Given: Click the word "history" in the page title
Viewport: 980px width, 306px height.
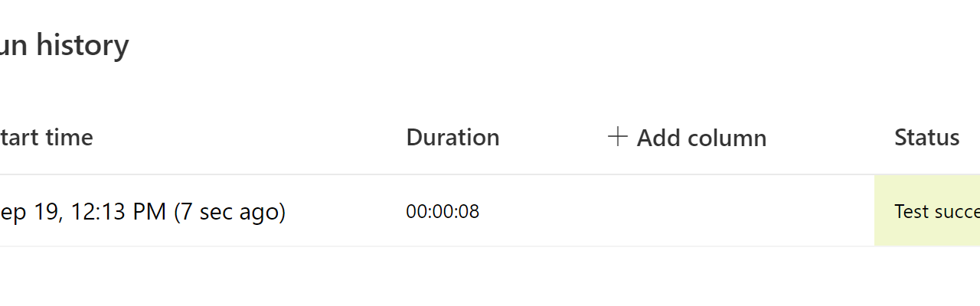Looking at the screenshot, I should (83, 46).
